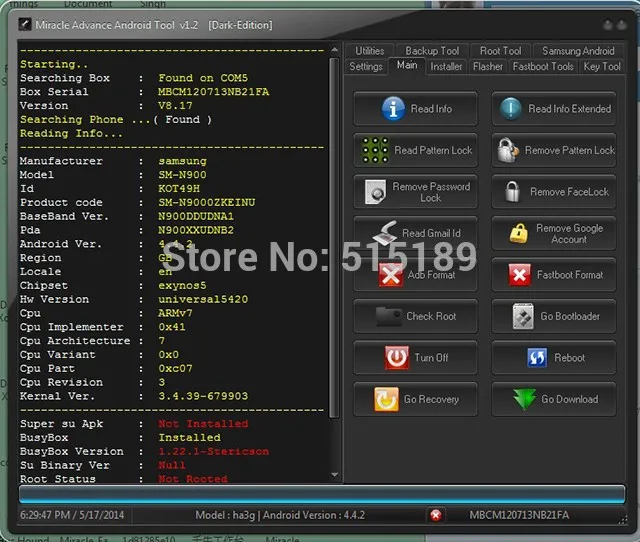Click the Adb Format red X icon
Viewport: 640px width, 542px height.
tap(391, 275)
